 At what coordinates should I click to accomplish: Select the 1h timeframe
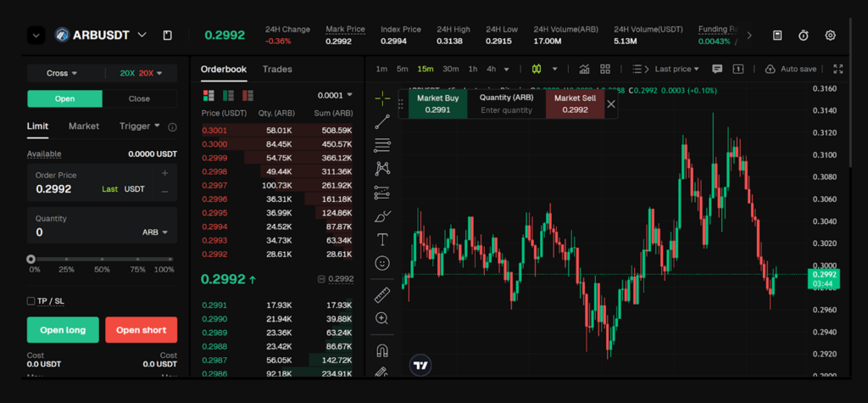[x=473, y=69]
